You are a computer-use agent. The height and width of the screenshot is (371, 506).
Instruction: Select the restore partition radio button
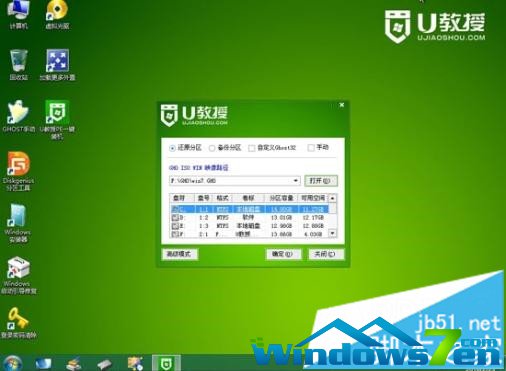point(172,148)
